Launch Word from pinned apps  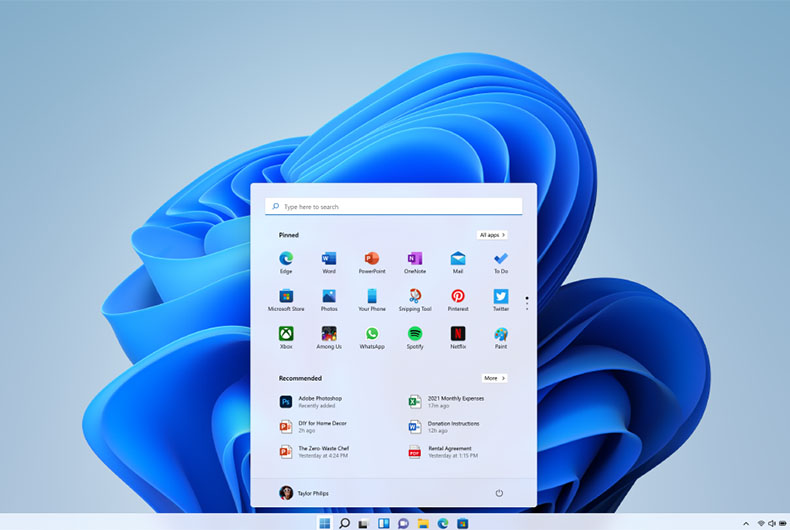pyautogui.click(x=329, y=262)
